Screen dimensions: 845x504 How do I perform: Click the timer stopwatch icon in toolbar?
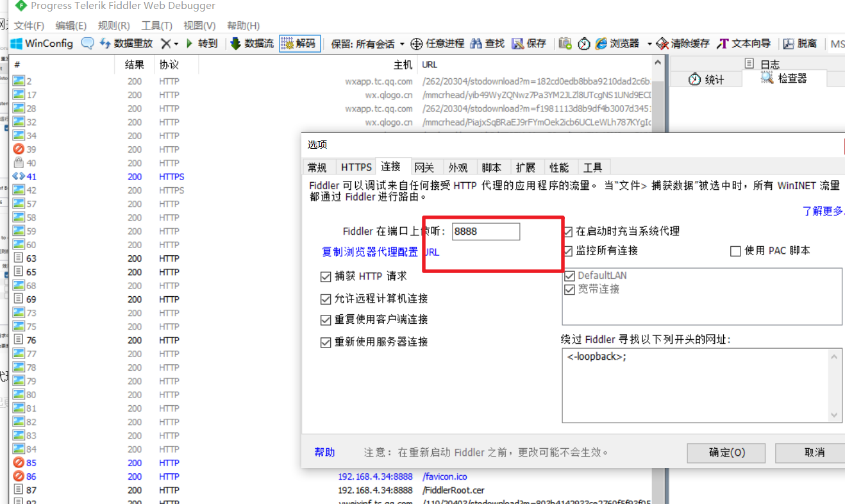tap(583, 44)
